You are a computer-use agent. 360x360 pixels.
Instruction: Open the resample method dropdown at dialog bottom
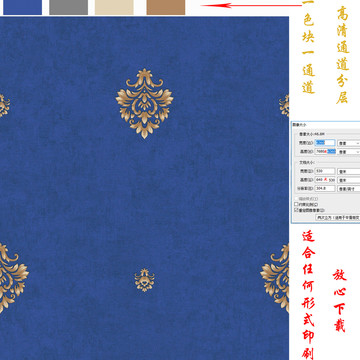(x=338, y=217)
